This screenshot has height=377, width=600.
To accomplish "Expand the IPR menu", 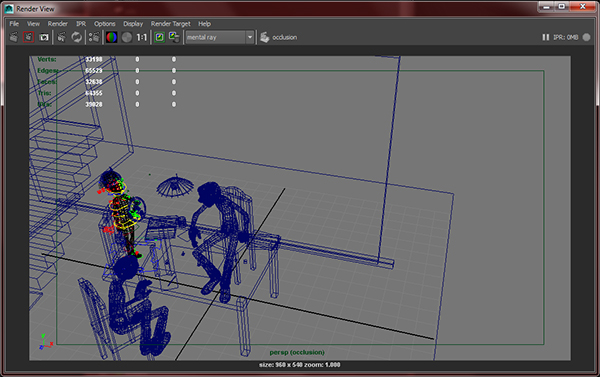I will [x=81, y=24].
